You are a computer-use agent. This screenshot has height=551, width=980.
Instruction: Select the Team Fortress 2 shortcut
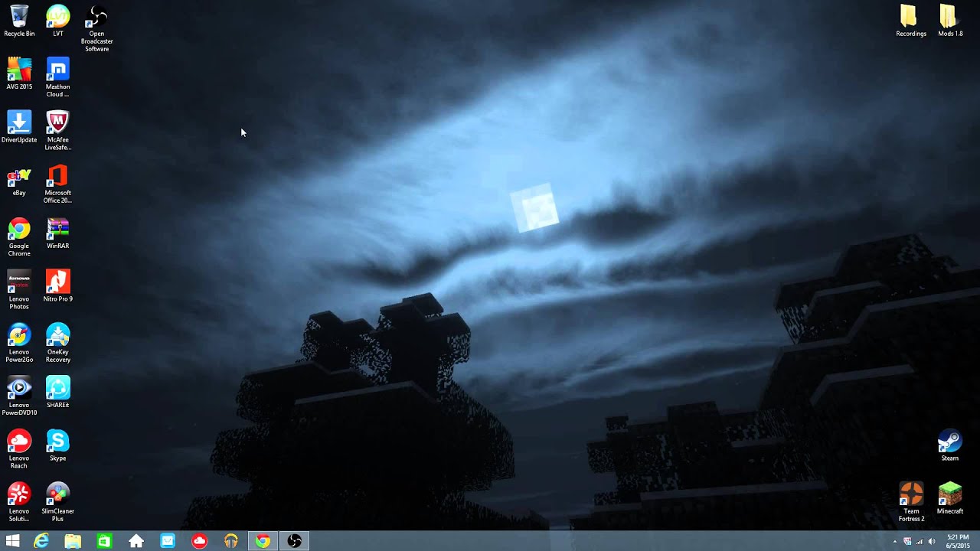(911, 502)
